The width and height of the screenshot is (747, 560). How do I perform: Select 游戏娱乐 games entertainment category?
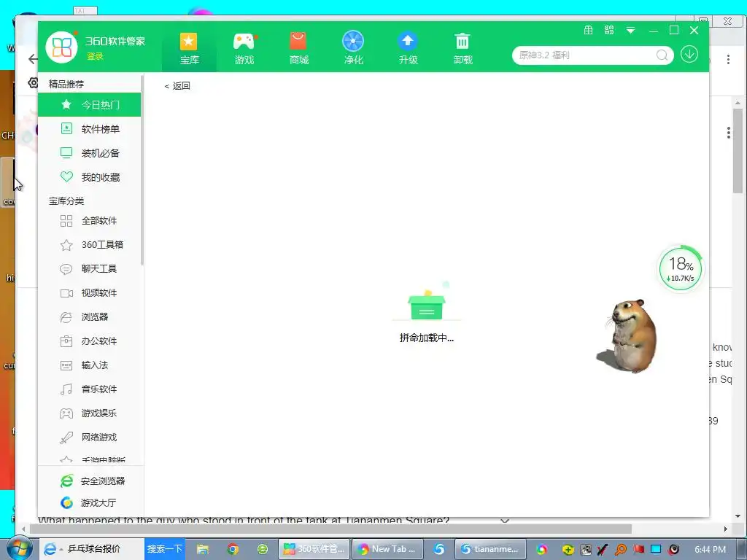pos(90,413)
